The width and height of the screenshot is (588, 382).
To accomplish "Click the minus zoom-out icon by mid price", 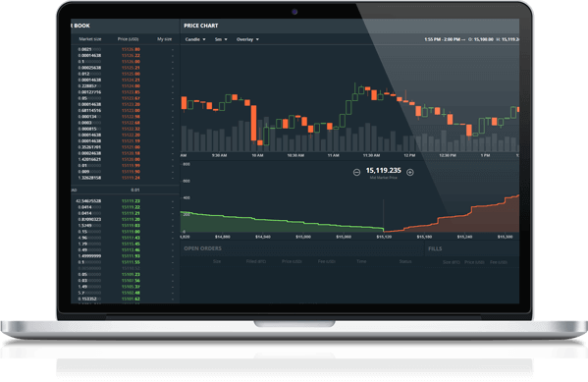I will (x=356, y=172).
